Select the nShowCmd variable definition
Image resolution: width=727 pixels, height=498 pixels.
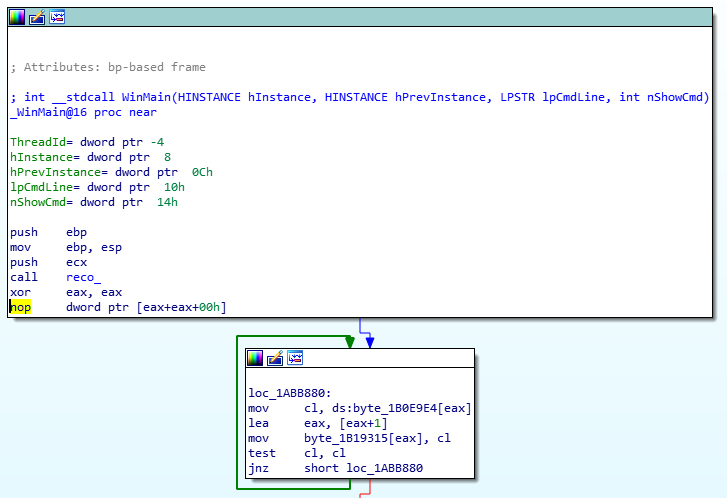(94, 202)
